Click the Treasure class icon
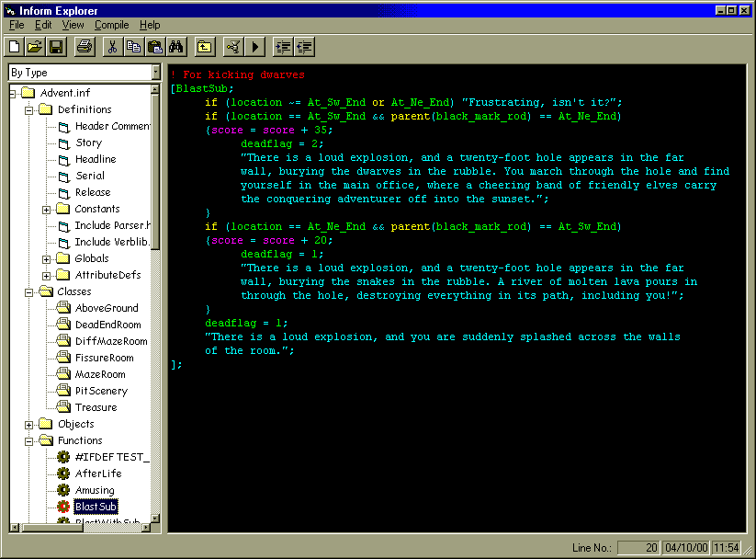756x559 pixels. click(x=63, y=406)
